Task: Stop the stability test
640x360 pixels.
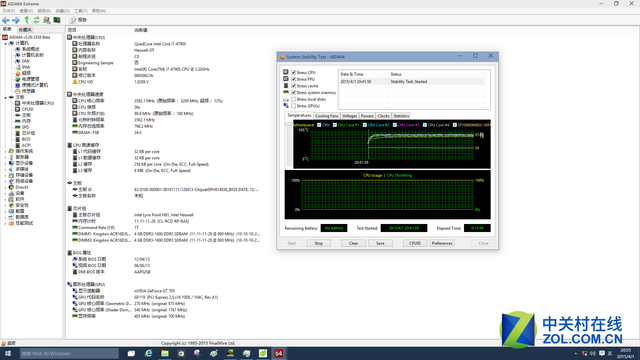Action: pos(318,243)
